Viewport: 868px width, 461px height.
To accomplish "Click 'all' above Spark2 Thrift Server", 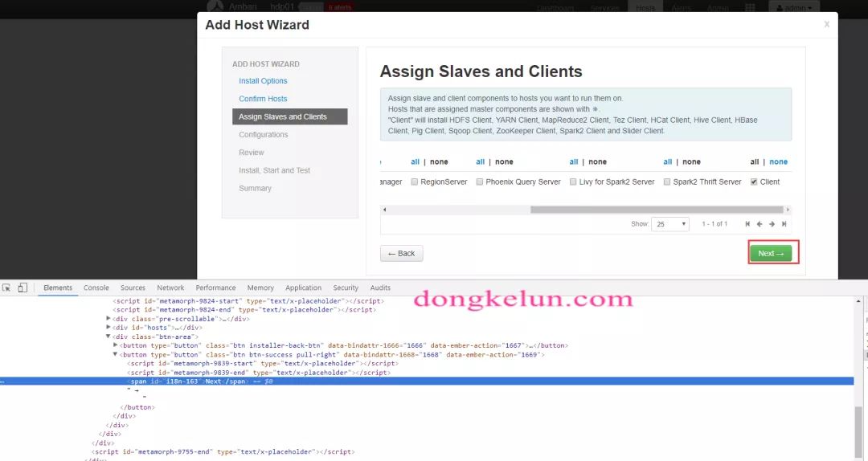I will point(668,161).
